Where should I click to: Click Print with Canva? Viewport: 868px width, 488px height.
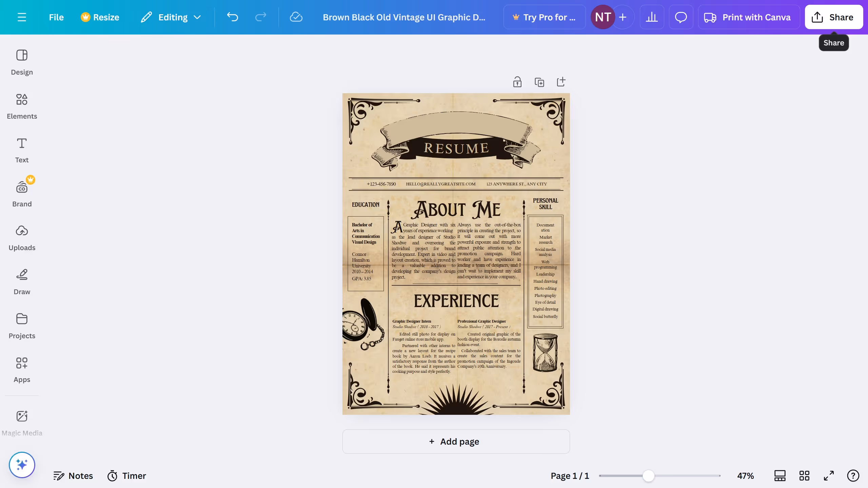coord(749,17)
